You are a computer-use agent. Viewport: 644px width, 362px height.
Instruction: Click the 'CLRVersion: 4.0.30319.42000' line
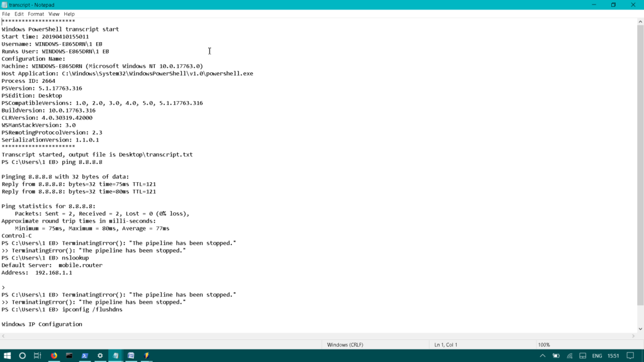(47, 118)
